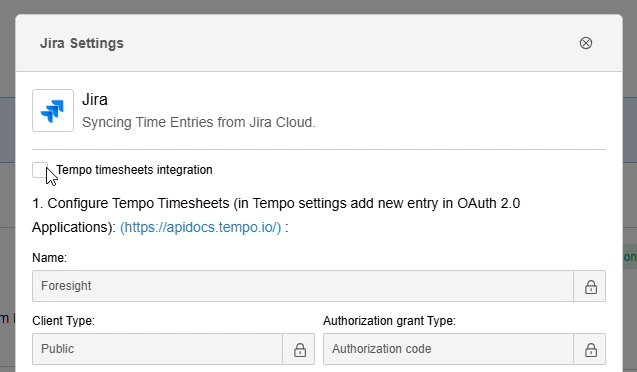Click the Authorization code grant type field
The width and height of the screenshot is (637, 372).
tap(448, 349)
